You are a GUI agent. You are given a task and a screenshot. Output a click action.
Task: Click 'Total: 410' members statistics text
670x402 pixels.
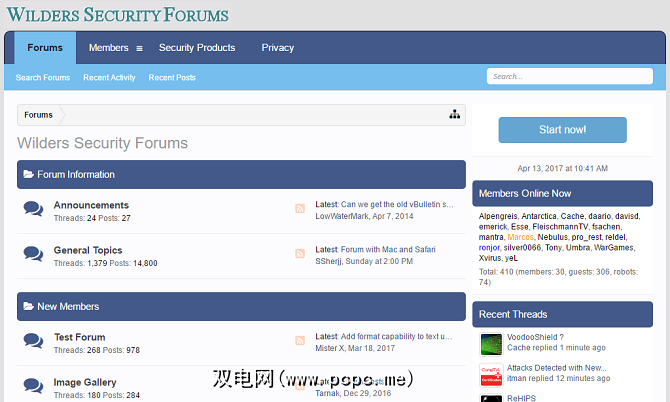tap(558, 277)
